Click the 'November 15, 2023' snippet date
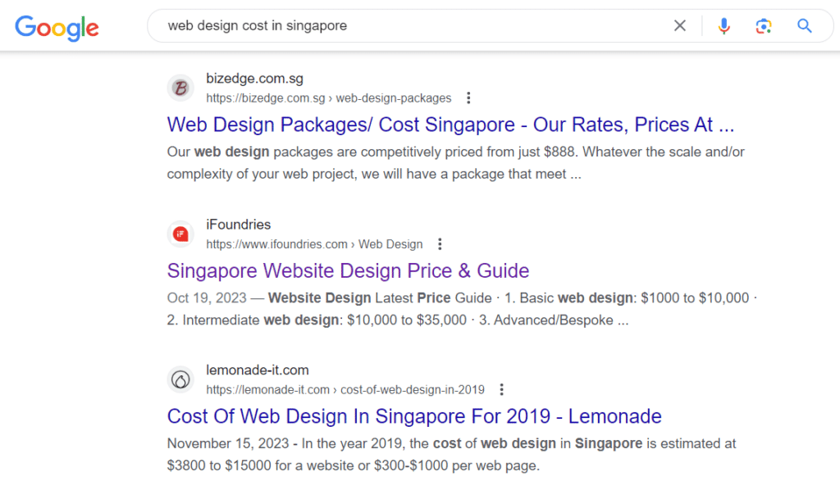Image resolution: width=840 pixels, height=504 pixels. (x=228, y=443)
